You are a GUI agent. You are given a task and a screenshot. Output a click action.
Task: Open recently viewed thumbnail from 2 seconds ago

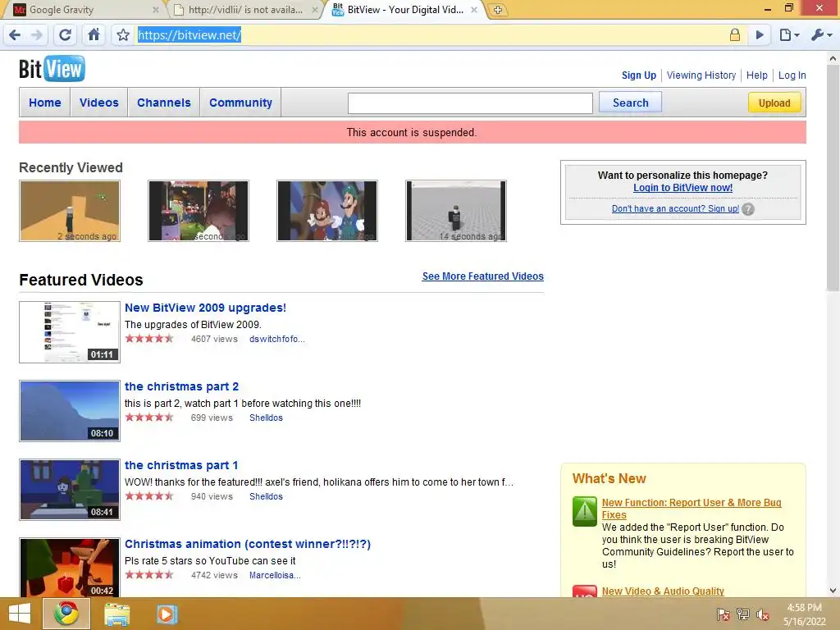tap(70, 211)
